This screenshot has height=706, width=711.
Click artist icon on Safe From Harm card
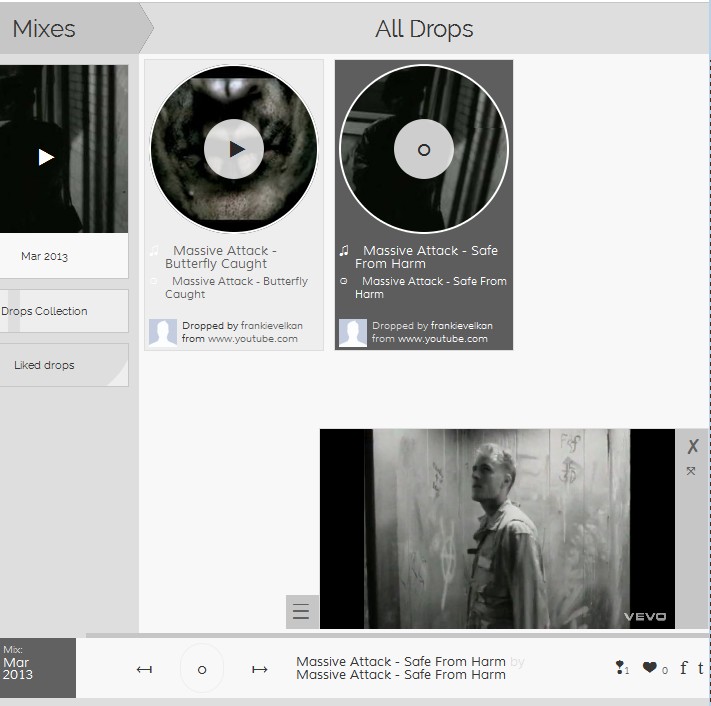(x=344, y=281)
